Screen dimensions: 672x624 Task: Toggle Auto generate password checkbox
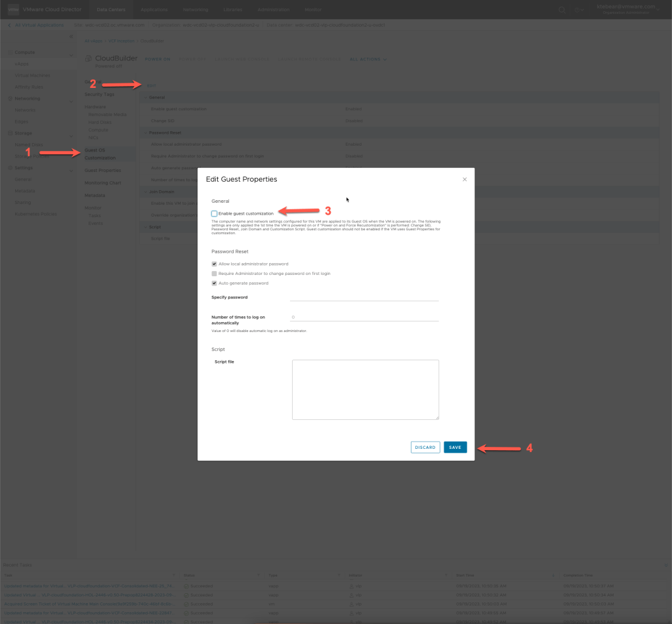pos(215,283)
